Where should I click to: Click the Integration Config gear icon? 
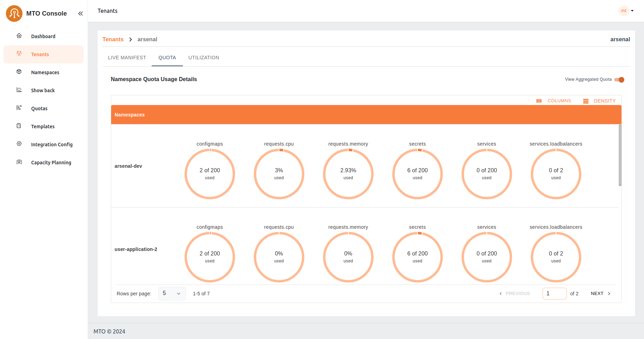[19, 144]
